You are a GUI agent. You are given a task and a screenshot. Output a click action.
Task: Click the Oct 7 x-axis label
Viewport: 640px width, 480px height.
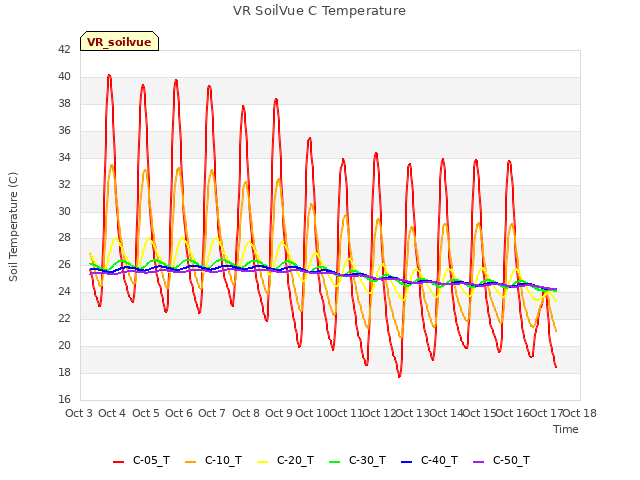coord(212,413)
